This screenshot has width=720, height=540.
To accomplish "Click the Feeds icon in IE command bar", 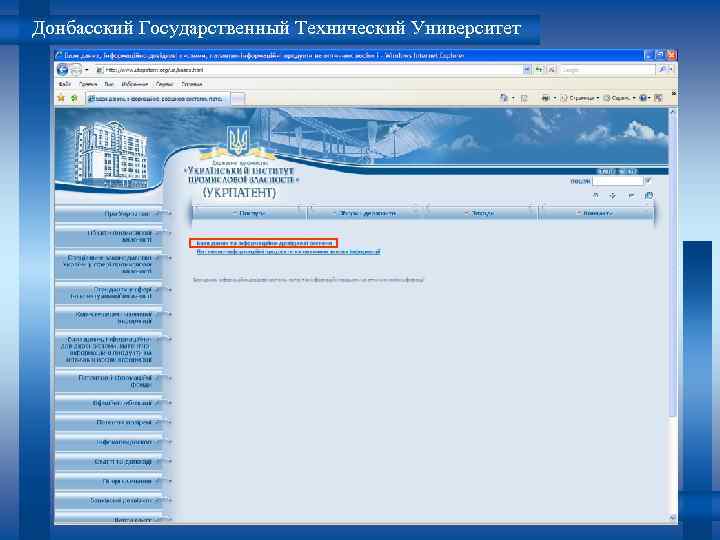I will pos(524,98).
